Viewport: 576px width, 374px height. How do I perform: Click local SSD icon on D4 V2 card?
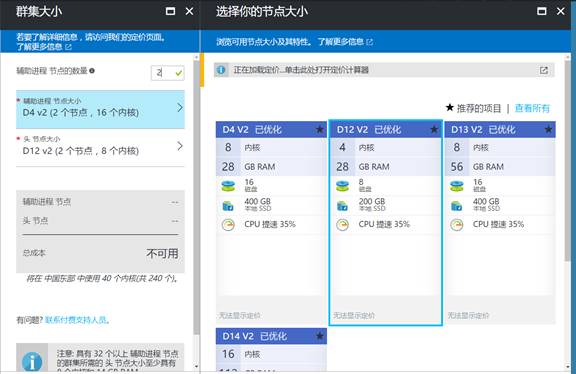(x=228, y=205)
